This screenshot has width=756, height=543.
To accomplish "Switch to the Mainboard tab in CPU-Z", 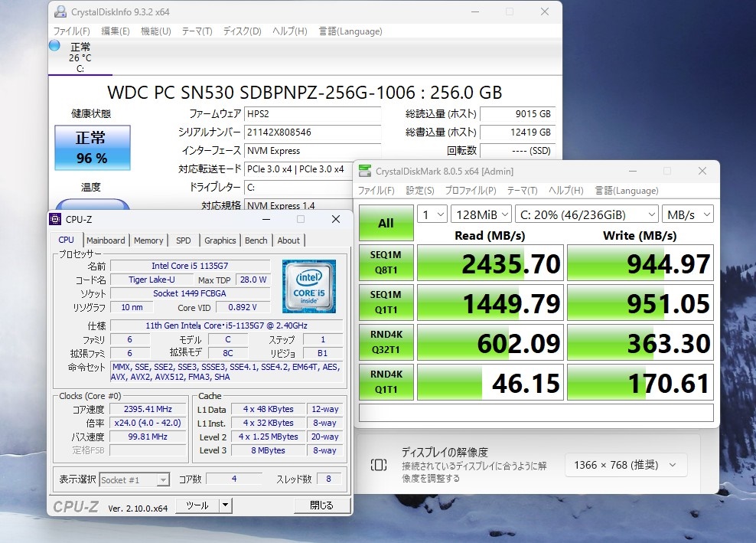I will point(106,240).
